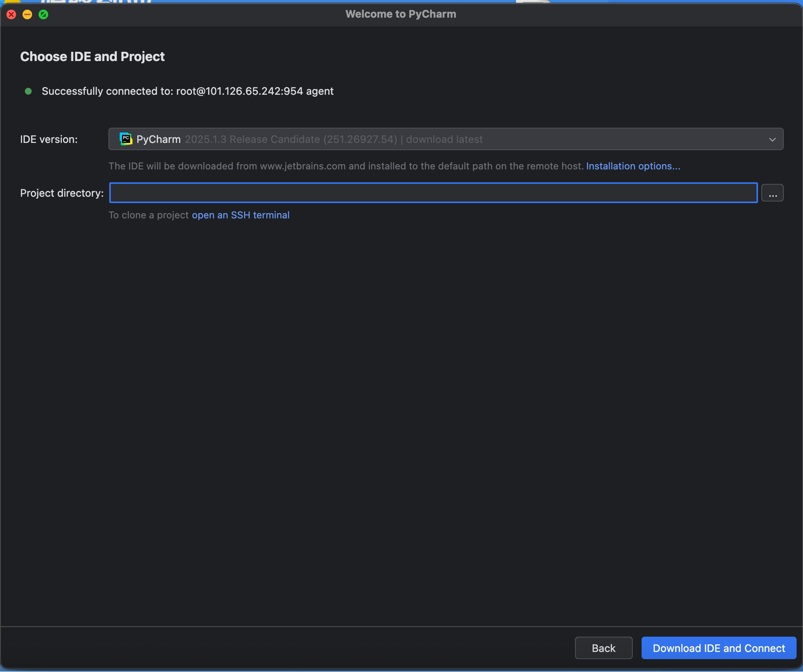Expand the IDE version dropdown chevron

(x=772, y=139)
